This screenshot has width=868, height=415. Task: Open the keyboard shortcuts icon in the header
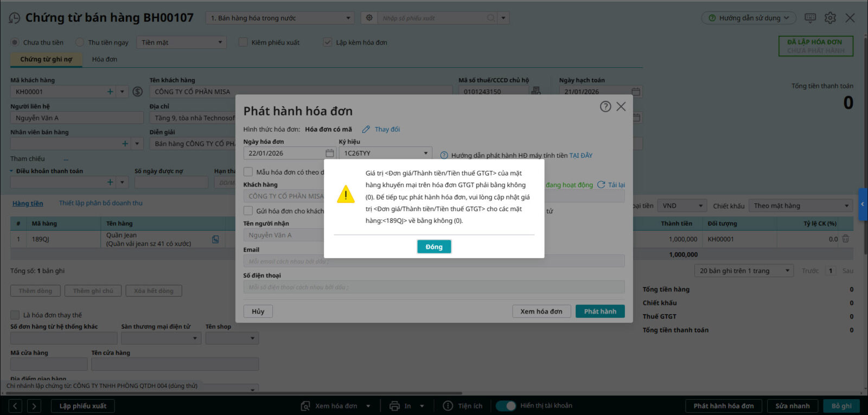[x=810, y=18]
